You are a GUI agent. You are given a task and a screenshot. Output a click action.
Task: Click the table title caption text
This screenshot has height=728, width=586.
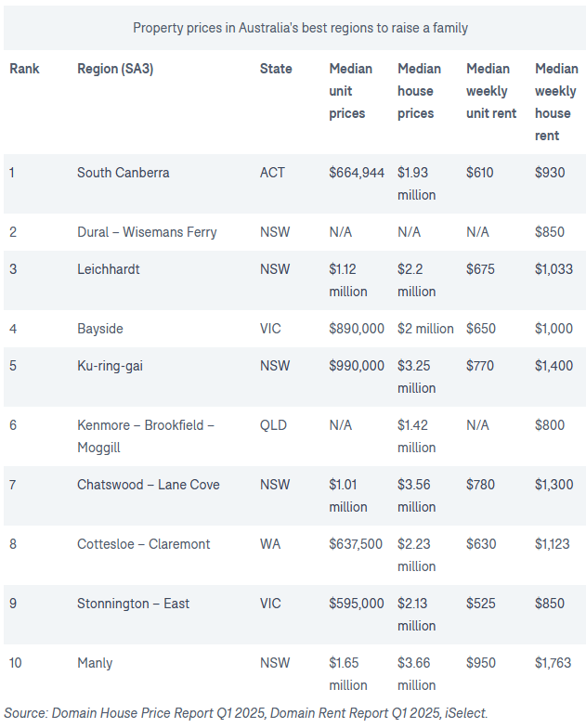click(x=300, y=28)
